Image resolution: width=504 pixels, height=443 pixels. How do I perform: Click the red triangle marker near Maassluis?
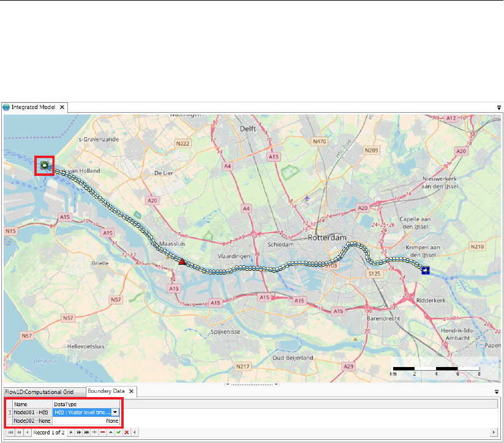pos(181,262)
